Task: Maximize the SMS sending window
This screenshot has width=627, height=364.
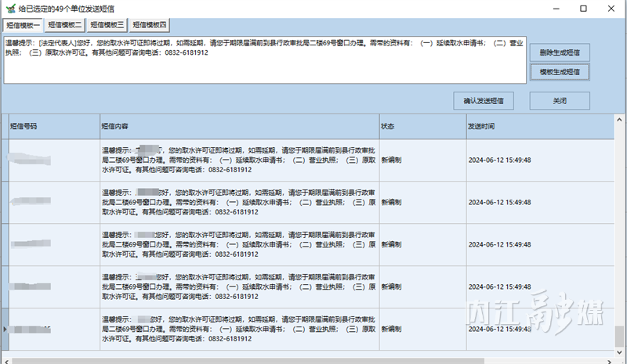Action: coord(582,8)
